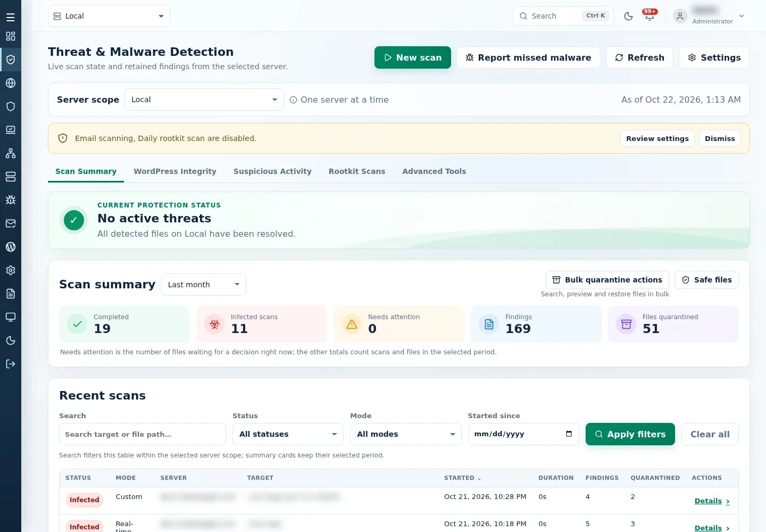Click the Started since date field

[x=523, y=434]
